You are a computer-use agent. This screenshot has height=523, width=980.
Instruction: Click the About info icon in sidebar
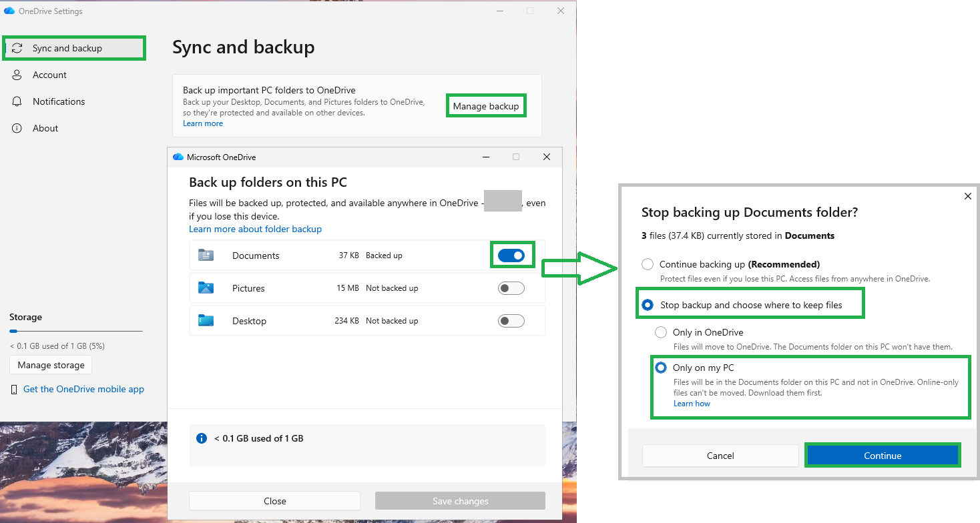(17, 128)
